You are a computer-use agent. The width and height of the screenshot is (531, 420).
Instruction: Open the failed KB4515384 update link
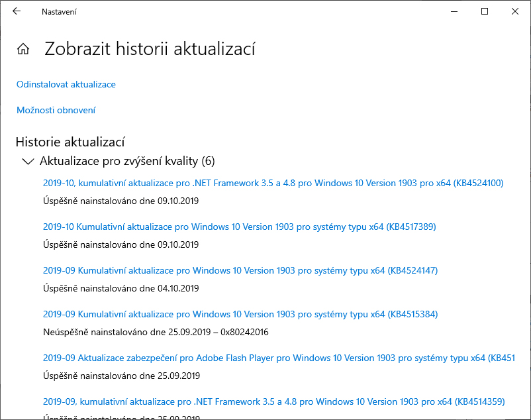pos(240,314)
